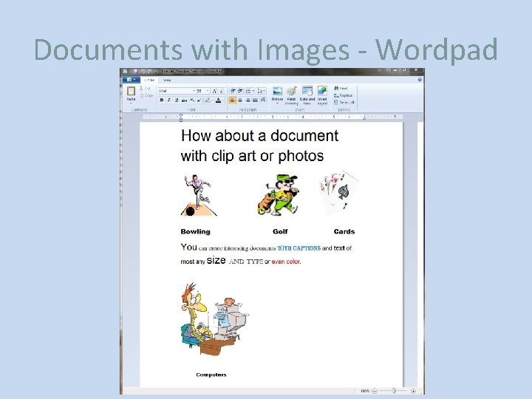Click the heading 'How about a document'
Viewport: 532px width, 399px height.
[x=259, y=136]
